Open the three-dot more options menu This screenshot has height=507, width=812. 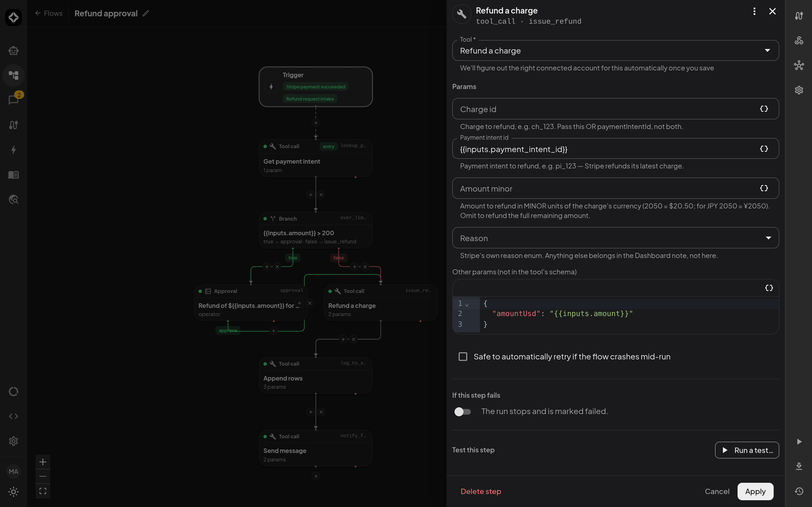(x=754, y=11)
